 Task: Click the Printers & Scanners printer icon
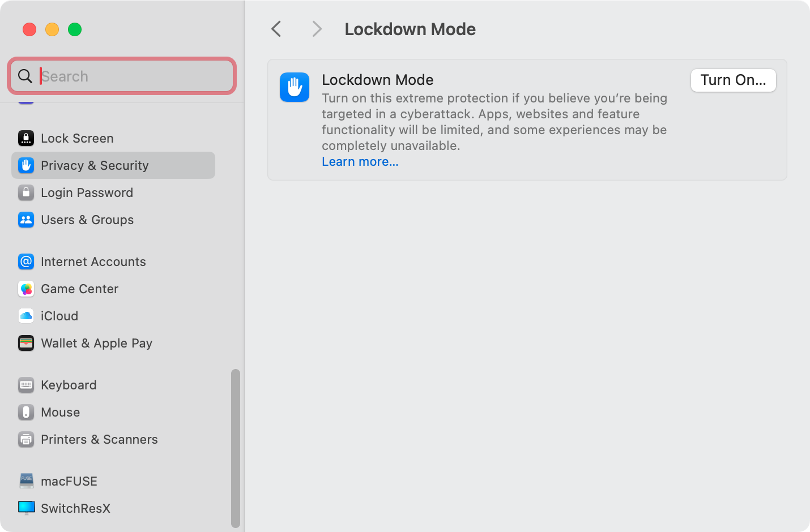point(26,439)
